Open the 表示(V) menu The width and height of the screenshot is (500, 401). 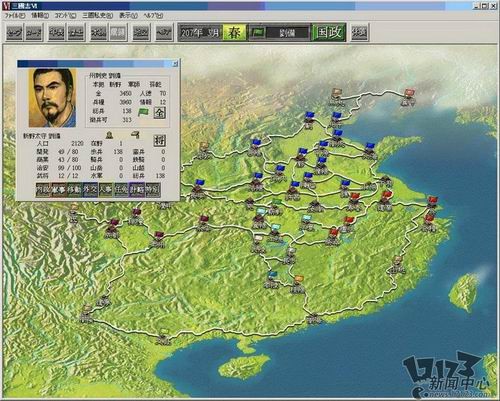pos(128,16)
